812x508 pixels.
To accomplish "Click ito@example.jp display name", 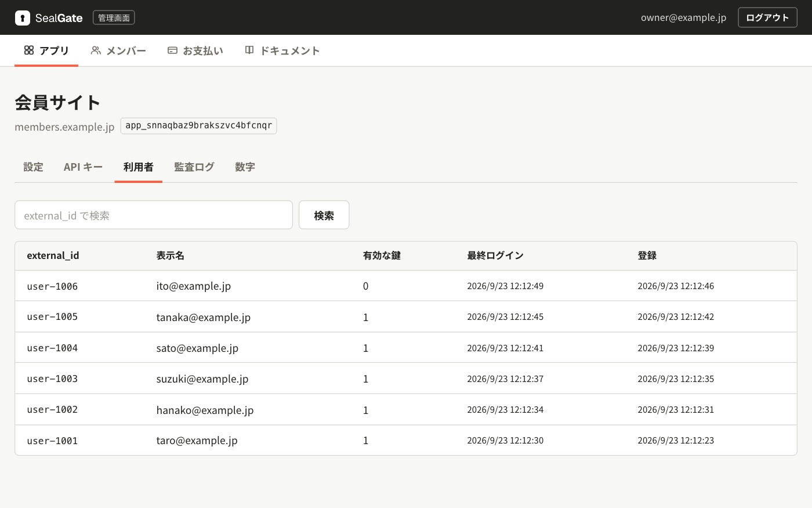I will click(194, 286).
